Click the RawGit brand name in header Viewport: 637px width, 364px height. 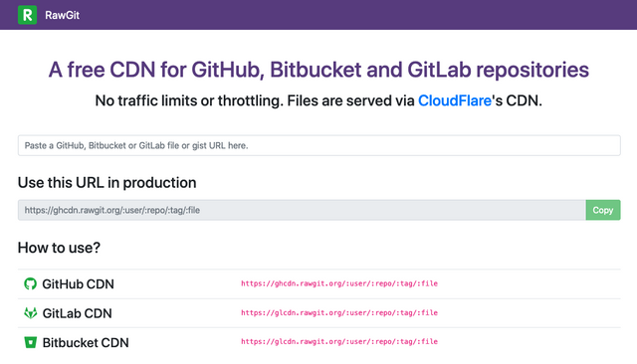[62, 16]
